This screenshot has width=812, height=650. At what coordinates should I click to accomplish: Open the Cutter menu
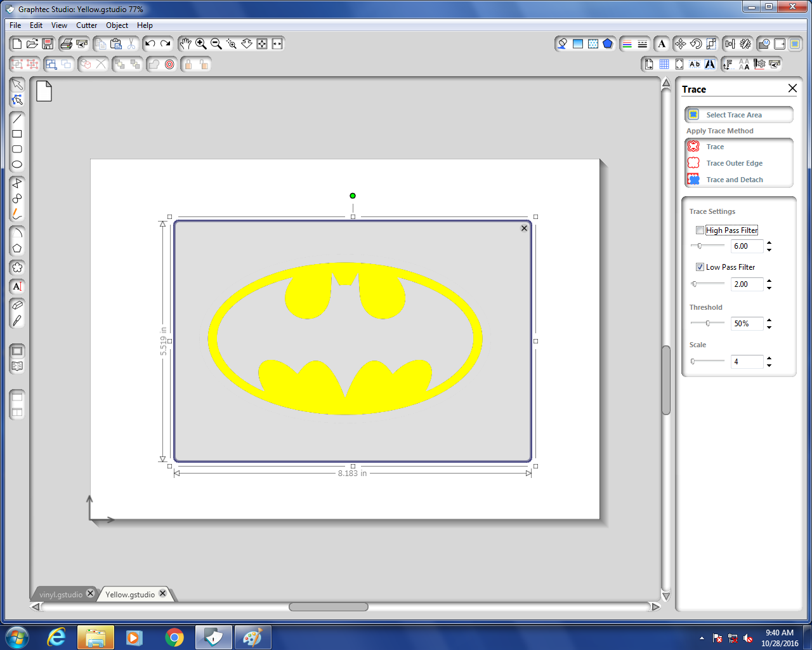tap(87, 25)
